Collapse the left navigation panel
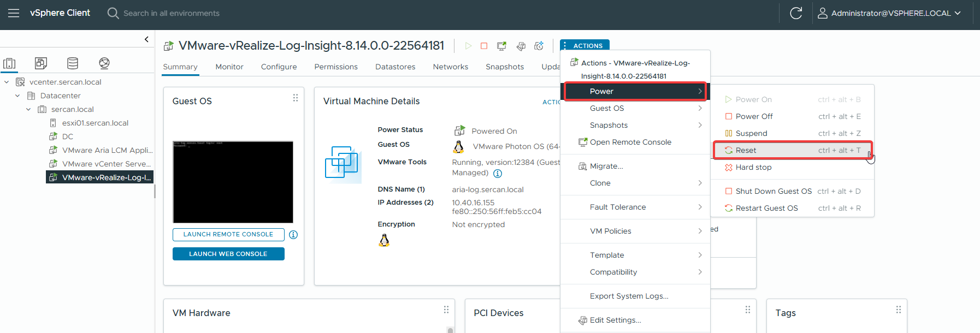The width and height of the screenshot is (980, 333). pyautogui.click(x=146, y=39)
